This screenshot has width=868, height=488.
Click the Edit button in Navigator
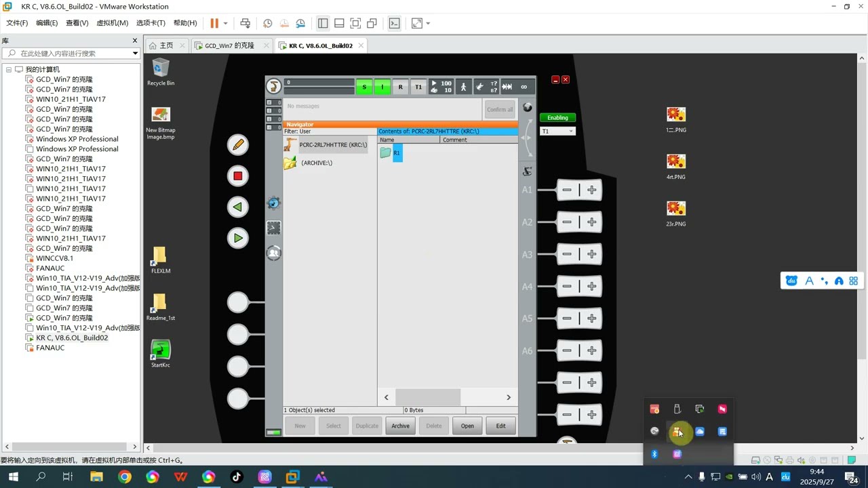click(x=500, y=426)
